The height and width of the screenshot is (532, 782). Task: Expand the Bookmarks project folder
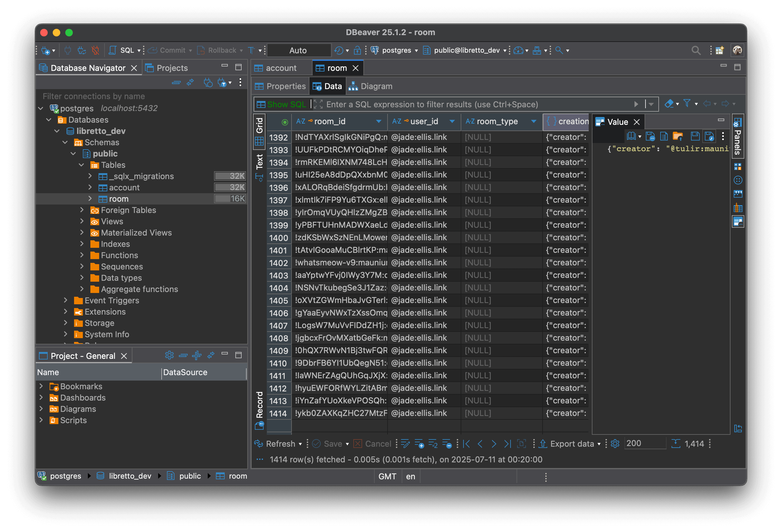pos(41,386)
